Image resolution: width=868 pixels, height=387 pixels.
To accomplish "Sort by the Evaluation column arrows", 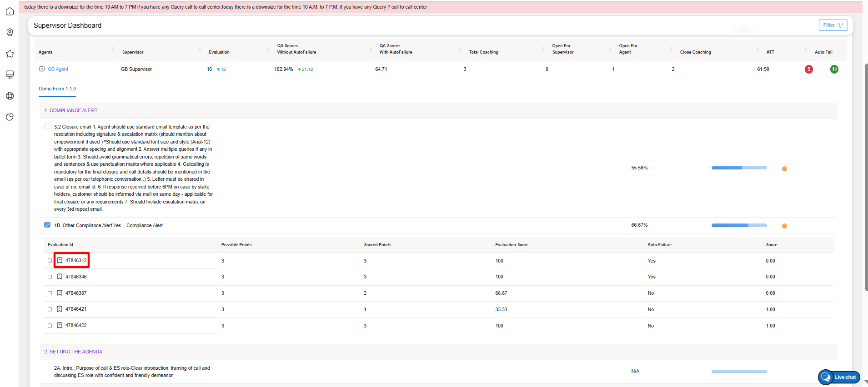I will pyautogui.click(x=268, y=49).
